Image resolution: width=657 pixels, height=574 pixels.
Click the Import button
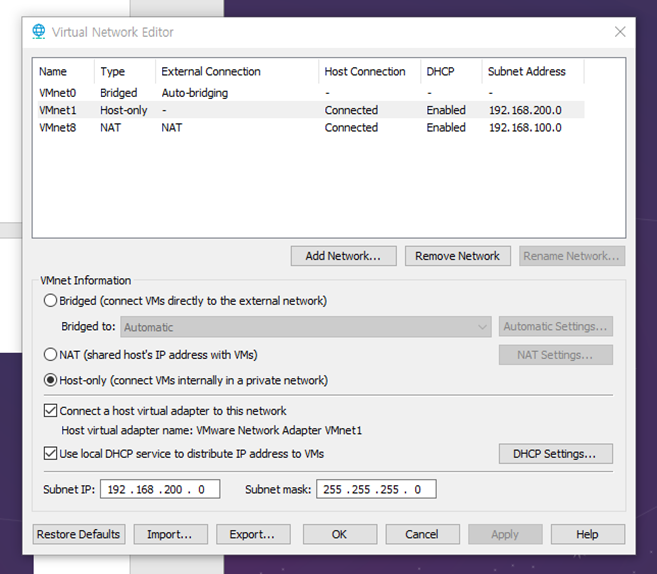[170, 534]
